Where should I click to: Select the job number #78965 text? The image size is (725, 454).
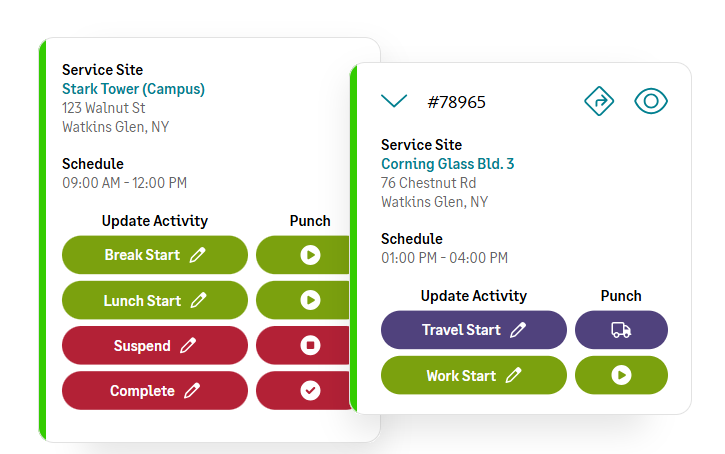tap(456, 102)
